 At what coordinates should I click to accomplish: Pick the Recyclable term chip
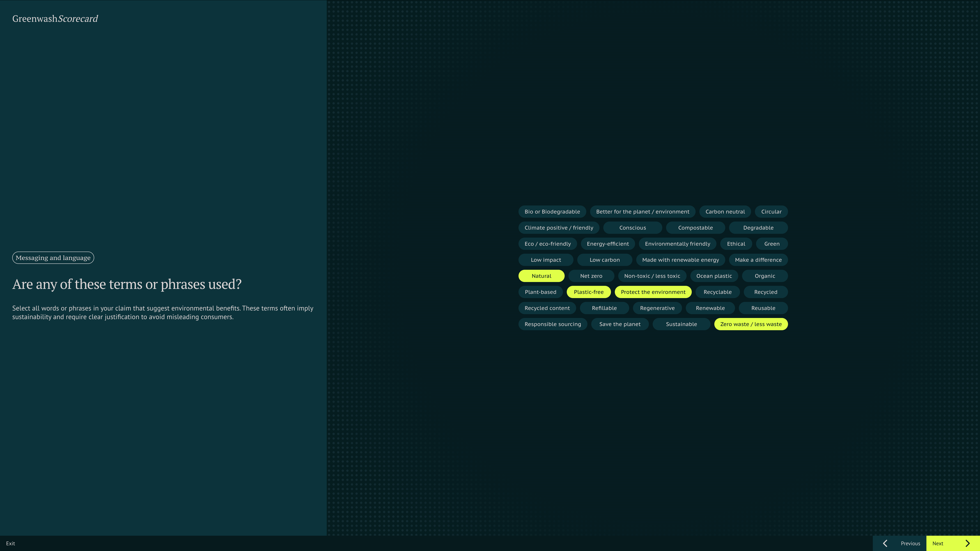point(717,292)
